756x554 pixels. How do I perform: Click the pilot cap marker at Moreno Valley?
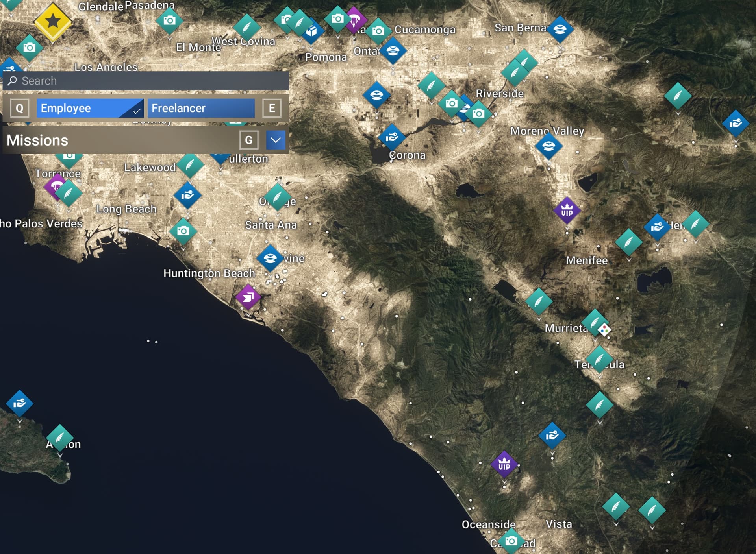pyautogui.click(x=548, y=146)
